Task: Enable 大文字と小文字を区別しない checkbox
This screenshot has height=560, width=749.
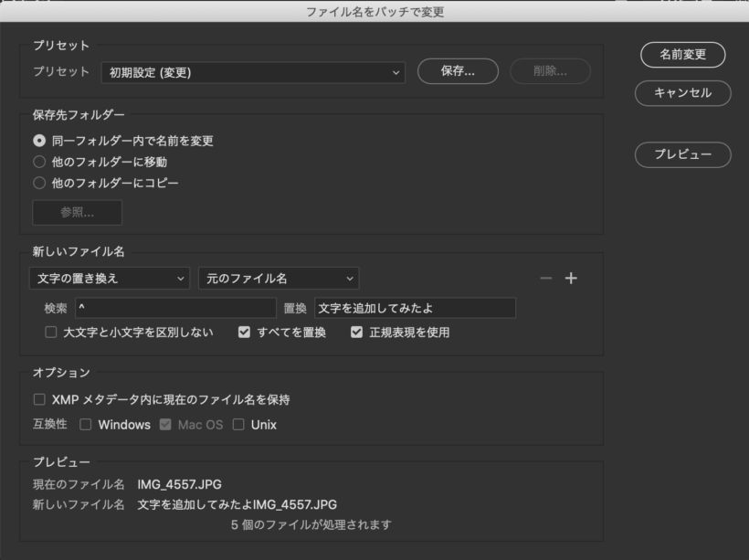Action: coord(51,333)
